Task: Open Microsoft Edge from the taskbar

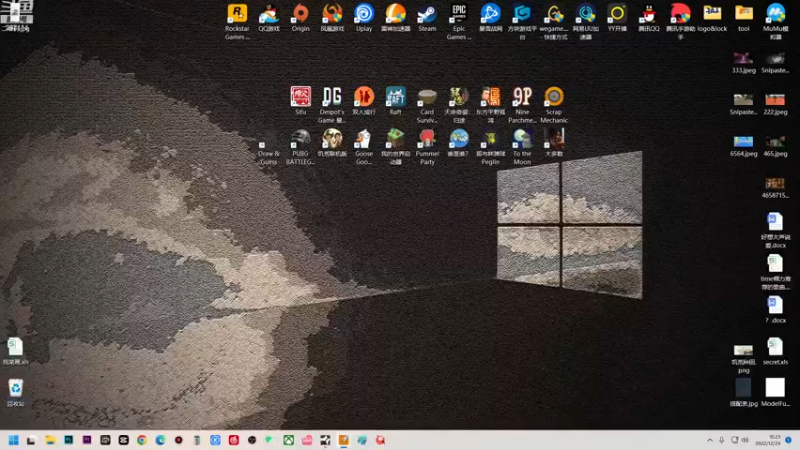Action: (160, 440)
